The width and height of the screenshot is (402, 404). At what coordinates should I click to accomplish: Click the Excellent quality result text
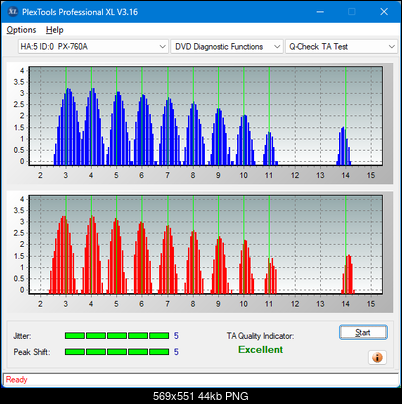pyautogui.click(x=261, y=350)
